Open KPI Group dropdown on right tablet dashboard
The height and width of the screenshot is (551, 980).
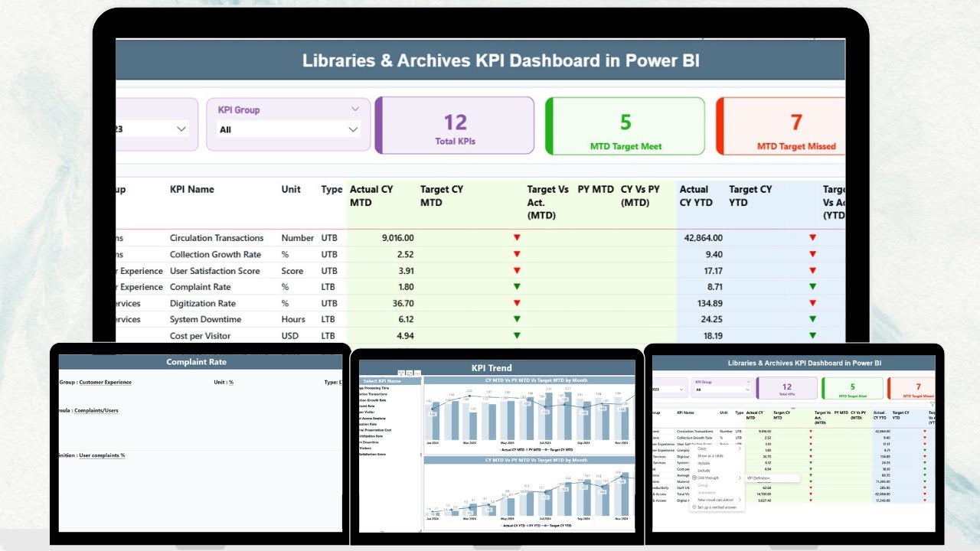(722, 390)
